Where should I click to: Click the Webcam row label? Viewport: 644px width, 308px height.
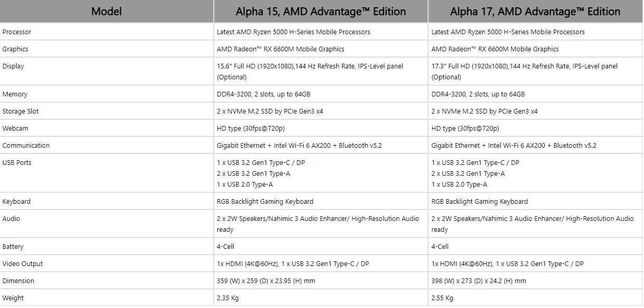tap(15, 129)
